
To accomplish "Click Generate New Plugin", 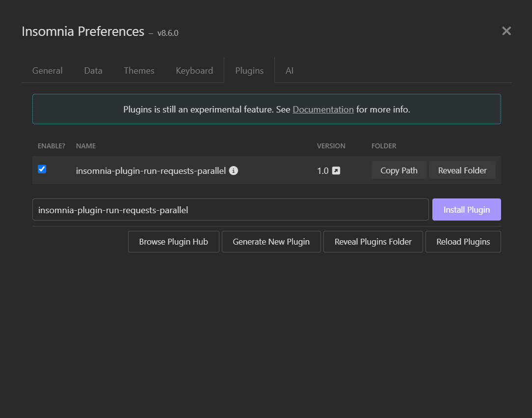I will [271, 242].
